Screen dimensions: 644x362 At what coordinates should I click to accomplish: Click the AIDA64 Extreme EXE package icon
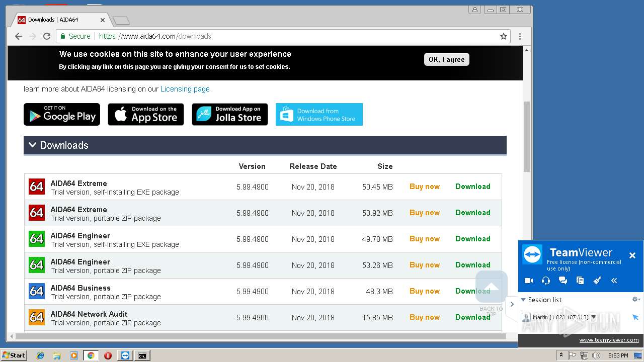(x=37, y=187)
